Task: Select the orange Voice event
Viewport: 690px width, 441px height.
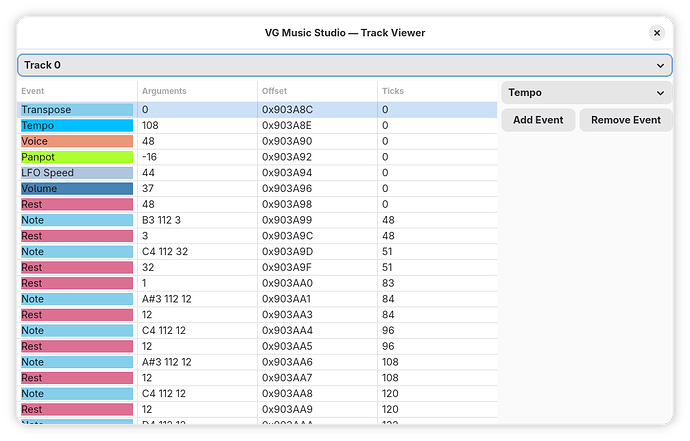Action: 77,142
